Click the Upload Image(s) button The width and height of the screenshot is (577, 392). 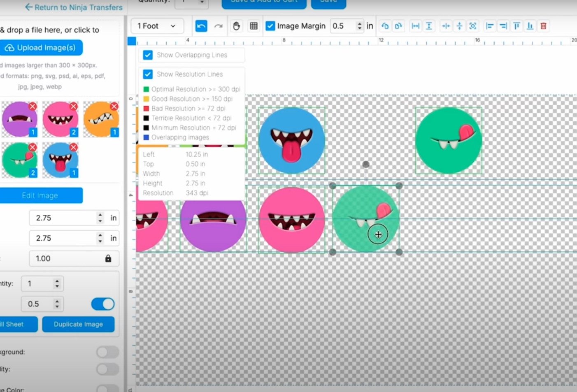pos(41,48)
